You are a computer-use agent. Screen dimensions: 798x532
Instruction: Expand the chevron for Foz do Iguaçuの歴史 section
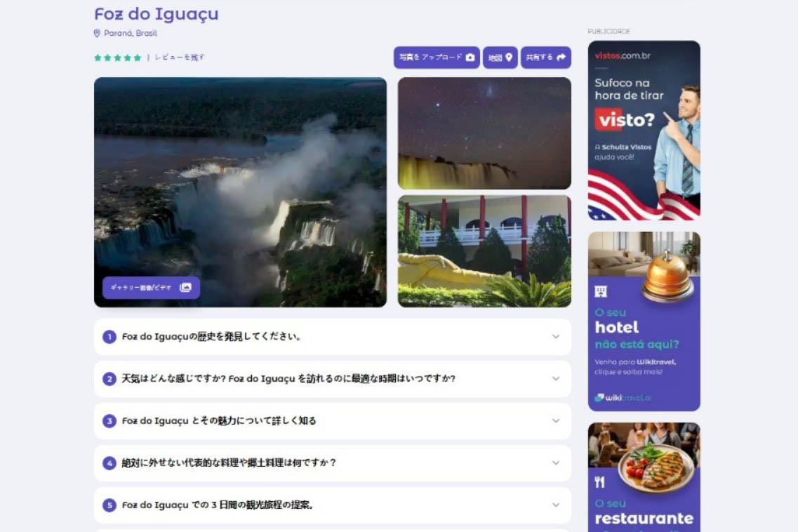tap(556, 337)
